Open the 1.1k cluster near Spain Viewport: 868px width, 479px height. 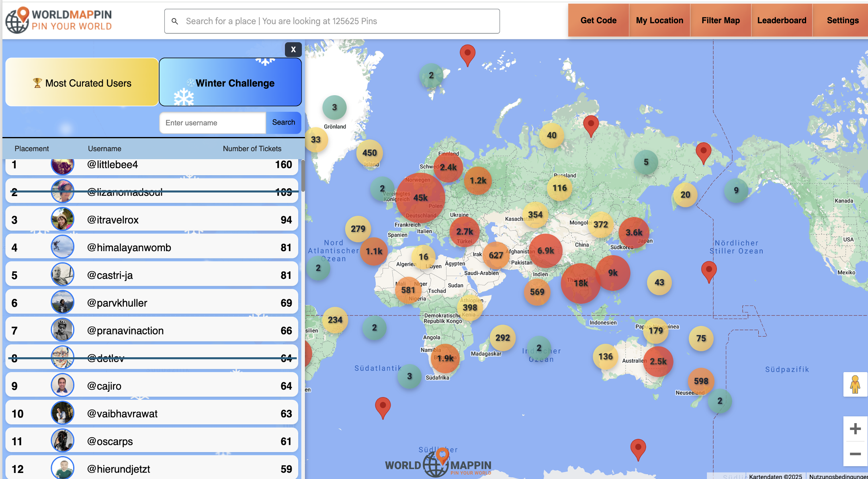coord(374,251)
